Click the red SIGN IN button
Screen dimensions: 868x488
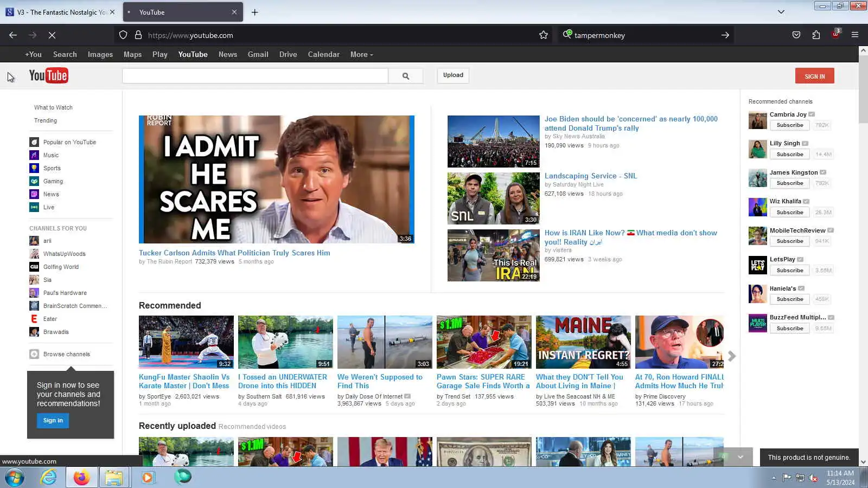[x=815, y=76]
